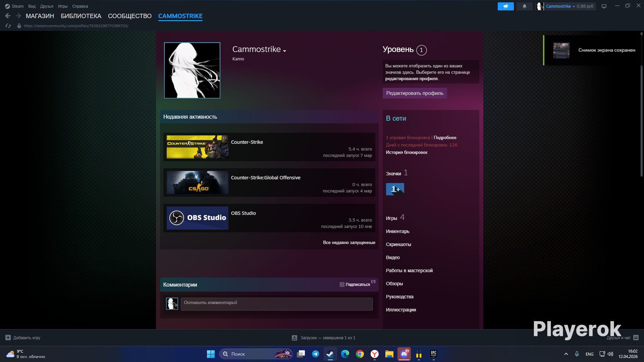Click the downloads icon in the bottom bar
The width and height of the screenshot is (644, 362).
[294, 338]
